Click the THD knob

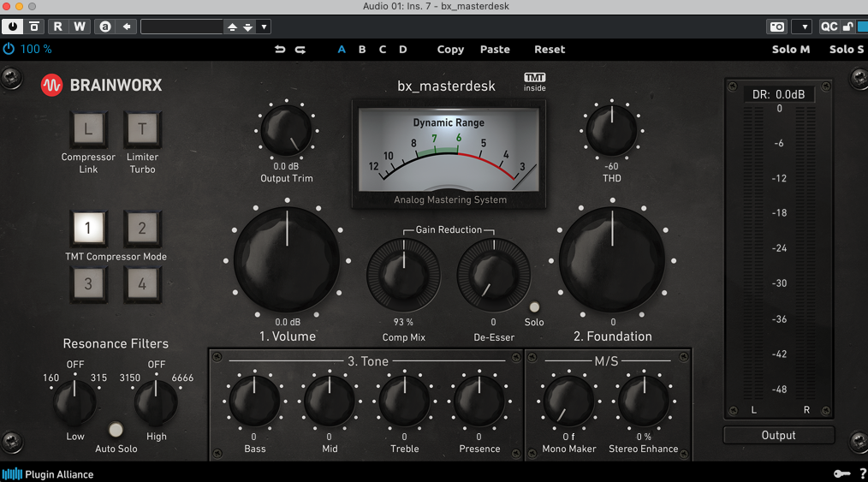tap(612, 131)
